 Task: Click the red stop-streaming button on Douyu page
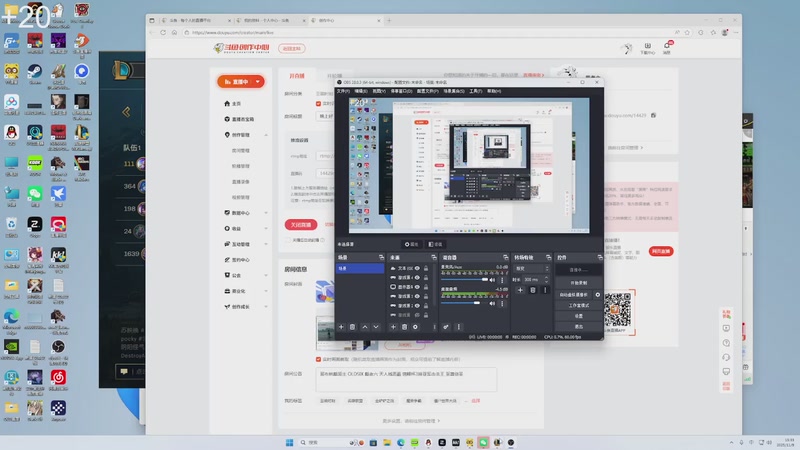coord(301,224)
